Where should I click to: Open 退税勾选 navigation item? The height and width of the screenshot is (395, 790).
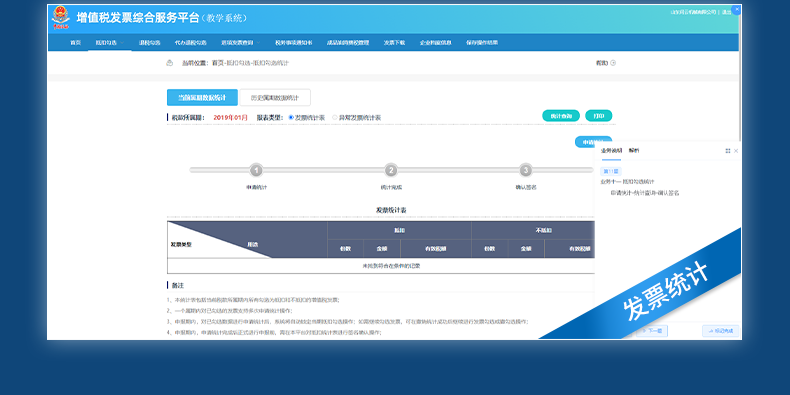click(x=150, y=43)
